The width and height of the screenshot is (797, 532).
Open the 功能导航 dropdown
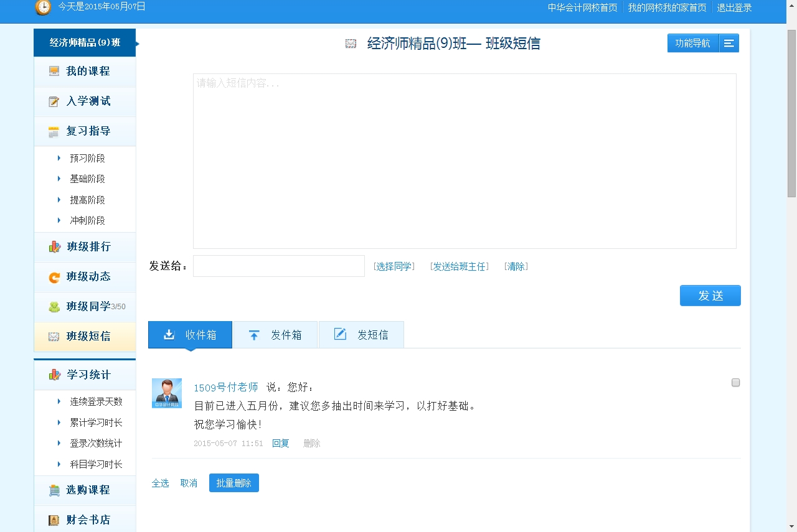(x=693, y=44)
